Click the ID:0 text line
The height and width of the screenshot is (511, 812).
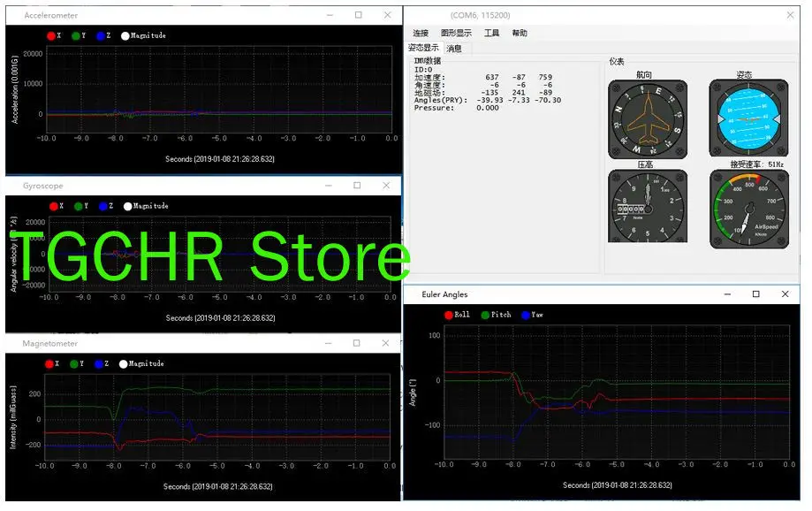(x=423, y=70)
